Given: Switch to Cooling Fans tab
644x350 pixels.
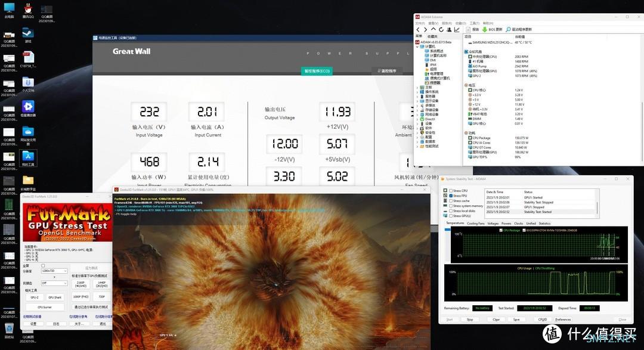Looking at the screenshot, I should (476, 224).
